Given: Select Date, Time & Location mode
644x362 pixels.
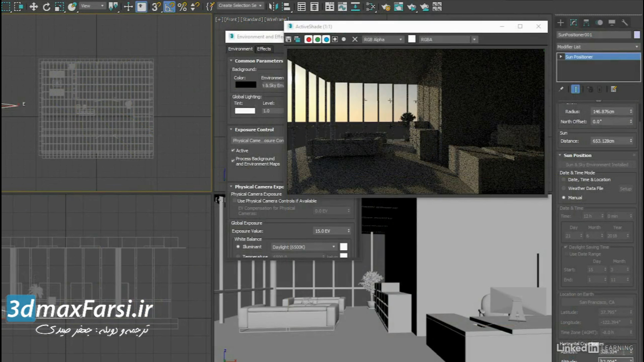Looking at the screenshot, I should tap(563, 180).
